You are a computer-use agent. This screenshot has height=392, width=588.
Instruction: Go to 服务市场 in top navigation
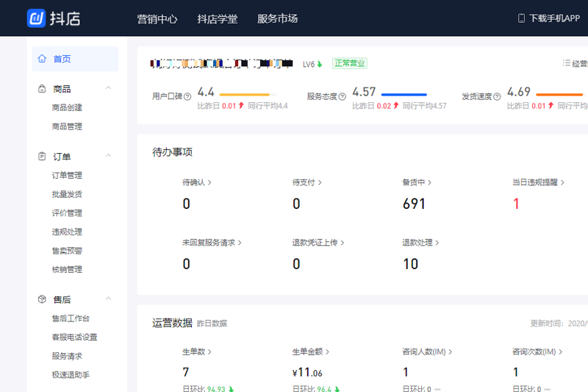[278, 19]
